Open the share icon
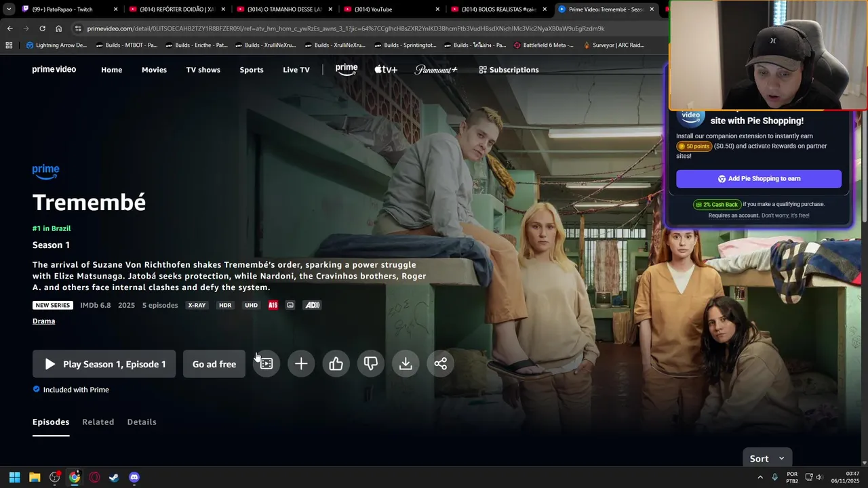The height and width of the screenshot is (488, 868). (x=440, y=364)
